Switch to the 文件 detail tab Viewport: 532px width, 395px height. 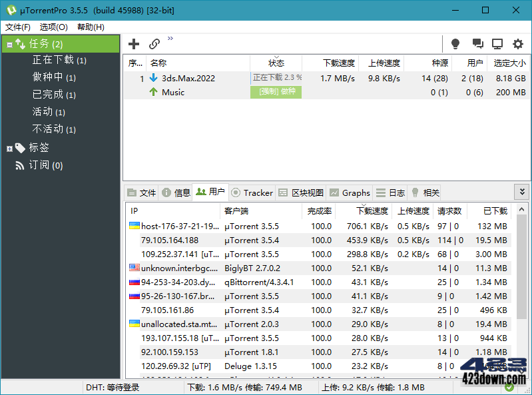coord(141,193)
